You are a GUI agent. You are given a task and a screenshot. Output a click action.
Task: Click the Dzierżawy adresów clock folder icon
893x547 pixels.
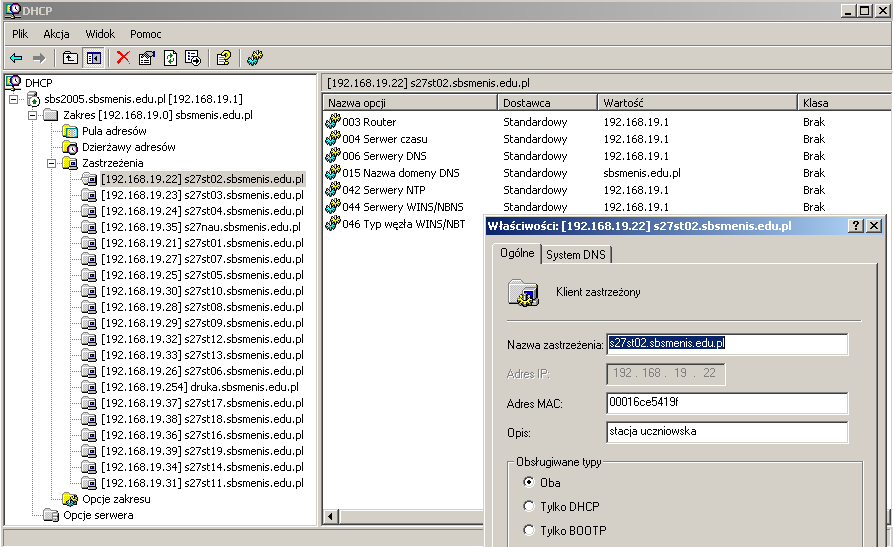[x=69, y=147]
